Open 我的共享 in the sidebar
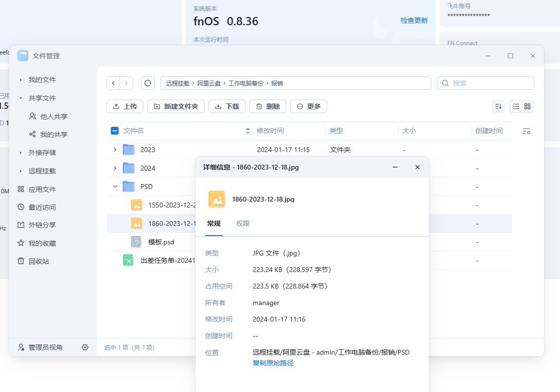This screenshot has width=560, height=392. 48,135
